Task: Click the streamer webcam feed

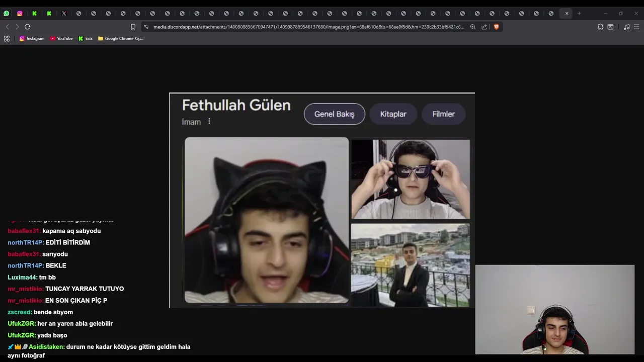Action: (x=555, y=309)
